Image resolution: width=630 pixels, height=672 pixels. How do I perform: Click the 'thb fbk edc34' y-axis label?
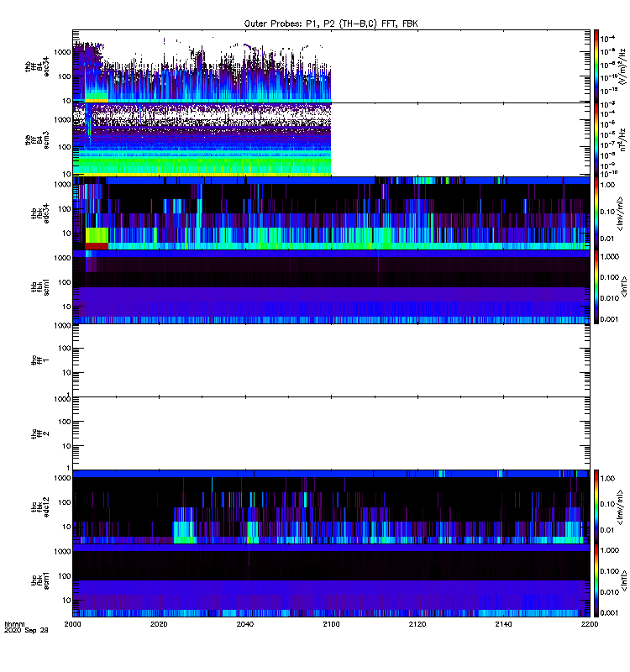pos(40,213)
